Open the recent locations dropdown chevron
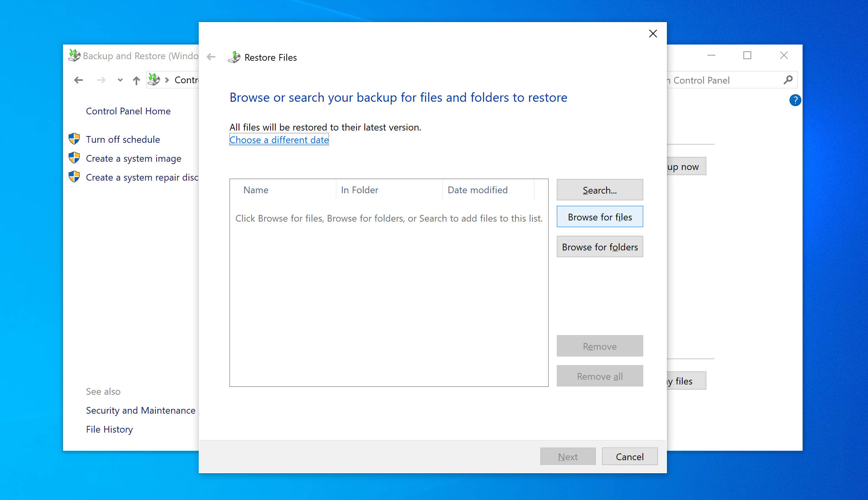868x500 pixels. (x=120, y=80)
